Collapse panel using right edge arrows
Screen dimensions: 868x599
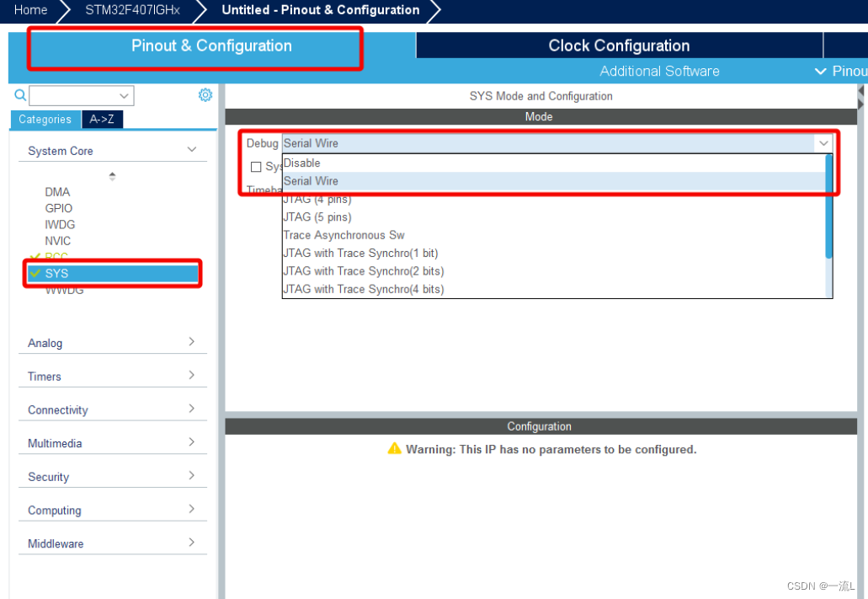tap(860, 97)
